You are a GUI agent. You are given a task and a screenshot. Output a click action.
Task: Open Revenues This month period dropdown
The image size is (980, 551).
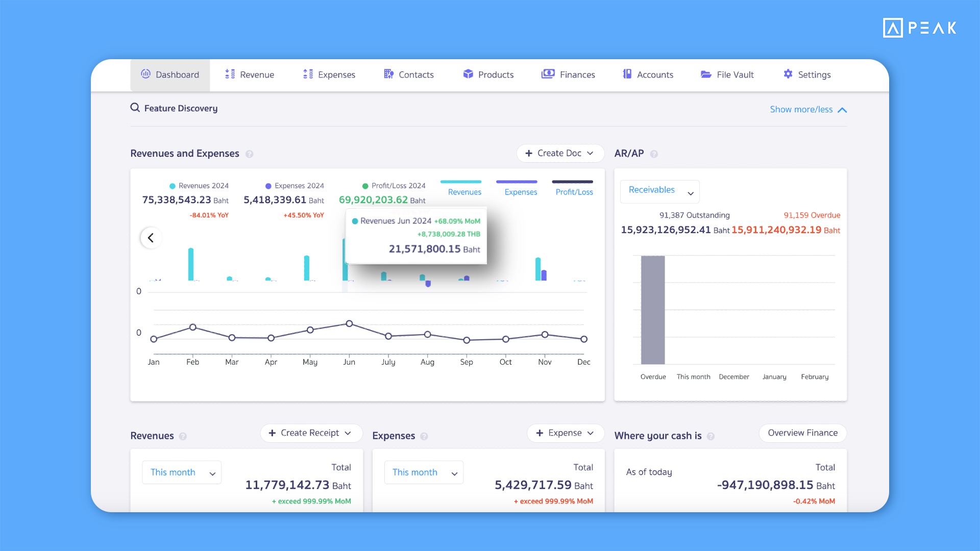click(x=182, y=472)
